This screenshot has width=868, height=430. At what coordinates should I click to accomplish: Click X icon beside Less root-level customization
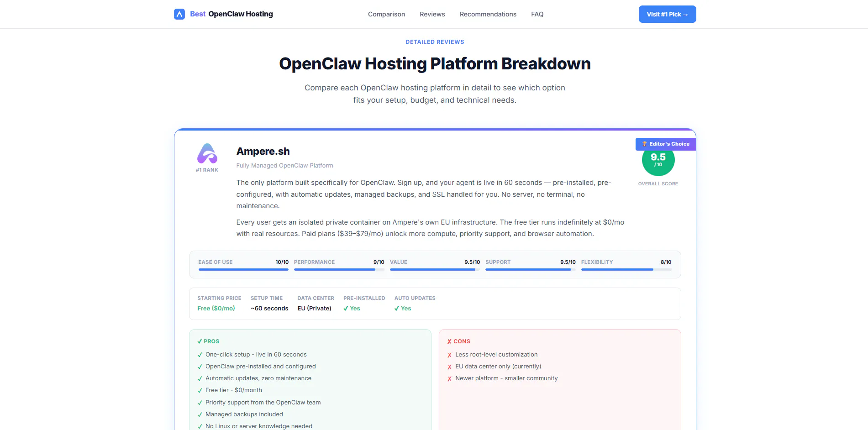click(449, 355)
